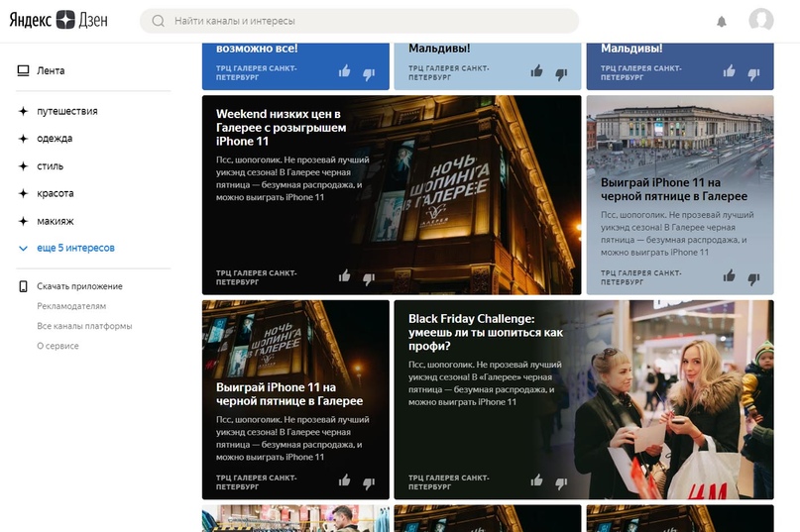Dislike the dark-blue Мальдивы card
This screenshot has width=800, height=532.
(753, 74)
